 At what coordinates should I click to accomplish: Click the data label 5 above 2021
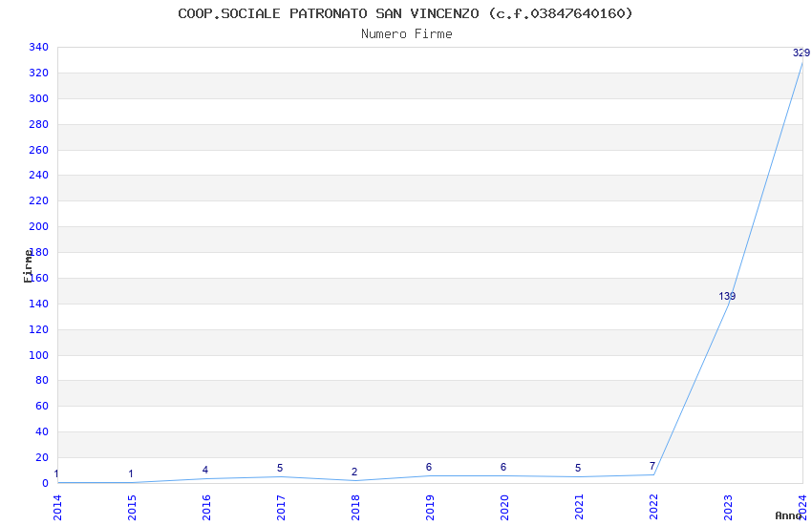pos(578,468)
